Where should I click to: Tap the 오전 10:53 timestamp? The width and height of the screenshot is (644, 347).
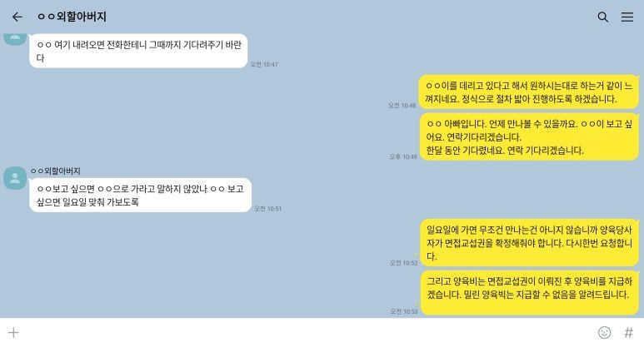point(404,311)
